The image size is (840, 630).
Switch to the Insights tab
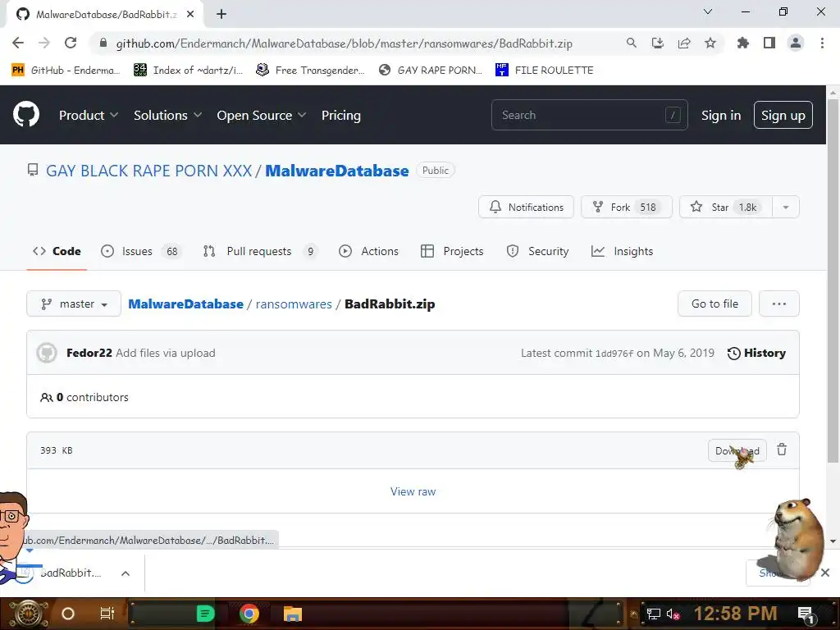622,251
